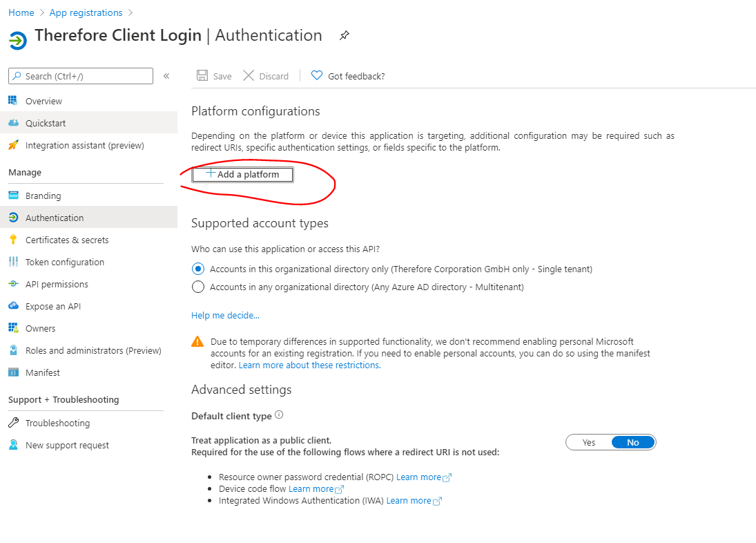Click the Token configuration bars icon

coord(13,262)
